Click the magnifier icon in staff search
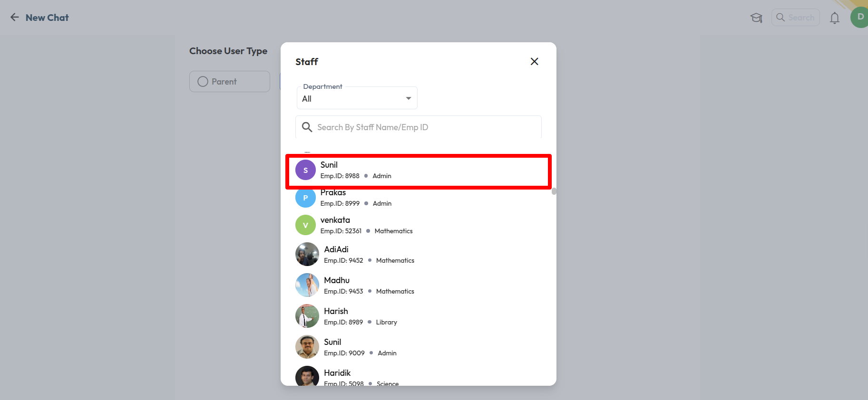The height and width of the screenshot is (400, 868). point(307,127)
